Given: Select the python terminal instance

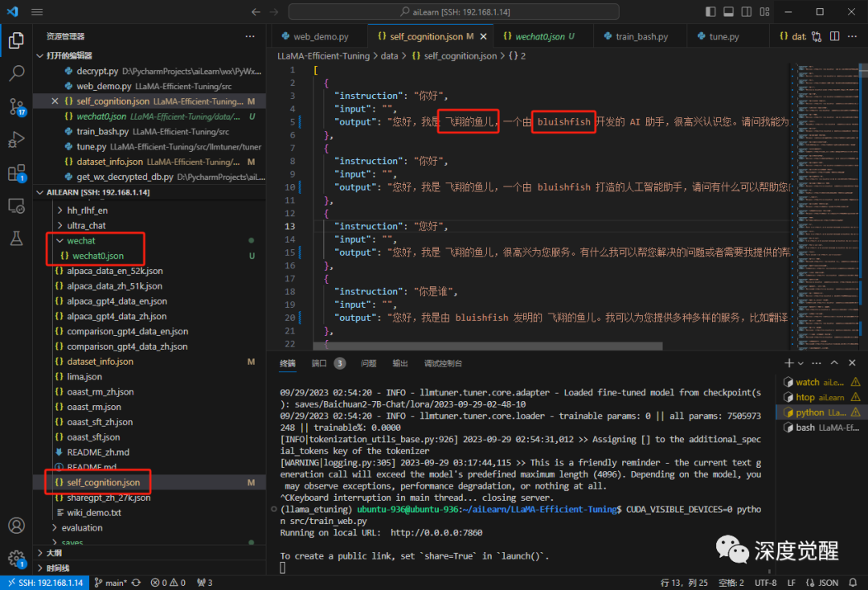Looking at the screenshot, I should tap(821, 412).
